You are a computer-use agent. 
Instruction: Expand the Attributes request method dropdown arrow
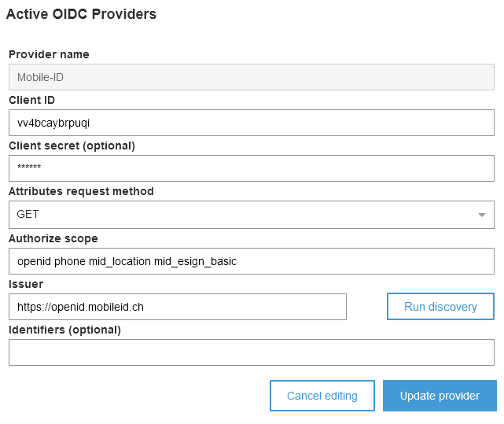(x=482, y=215)
